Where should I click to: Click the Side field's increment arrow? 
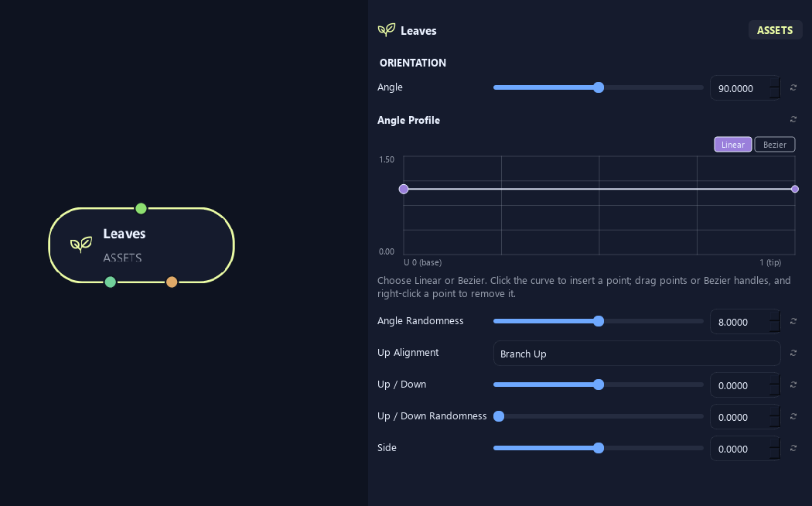pos(775,443)
